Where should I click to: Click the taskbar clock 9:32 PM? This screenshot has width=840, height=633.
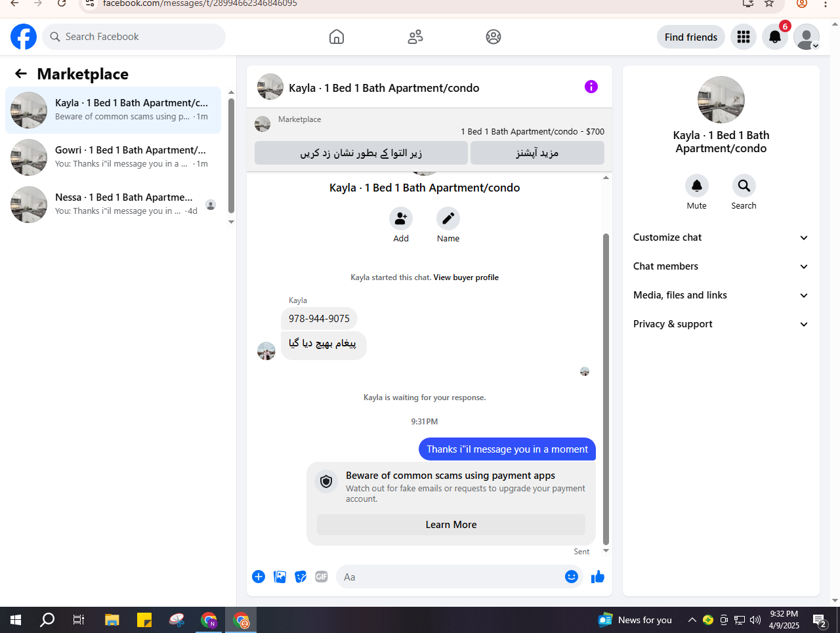[x=784, y=620]
